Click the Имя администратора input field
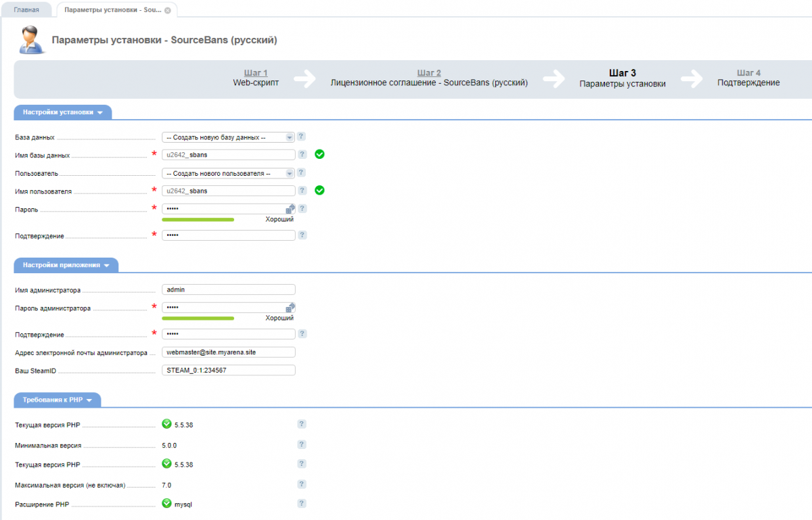812x520 pixels. [x=228, y=289]
